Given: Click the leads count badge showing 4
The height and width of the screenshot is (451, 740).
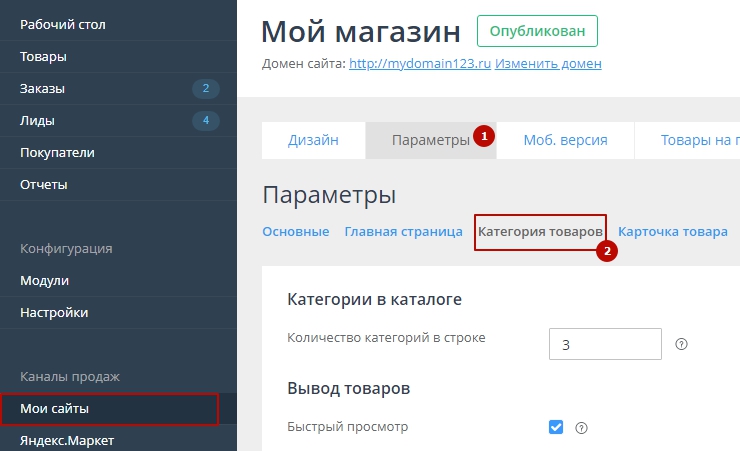Looking at the screenshot, I should (x=205, y=121).
